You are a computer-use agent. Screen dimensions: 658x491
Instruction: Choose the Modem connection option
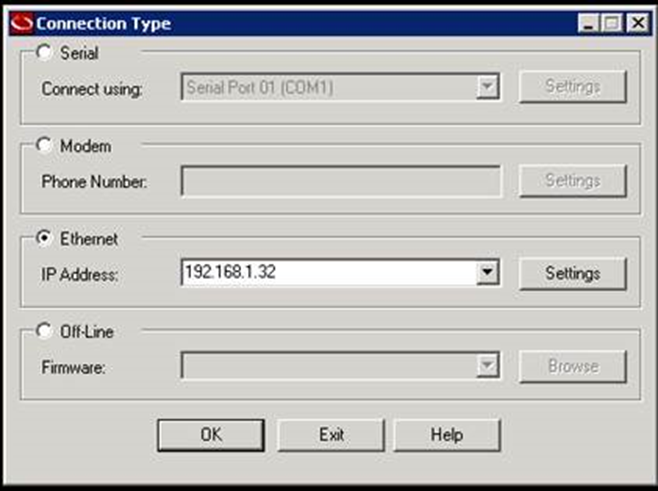43,146
